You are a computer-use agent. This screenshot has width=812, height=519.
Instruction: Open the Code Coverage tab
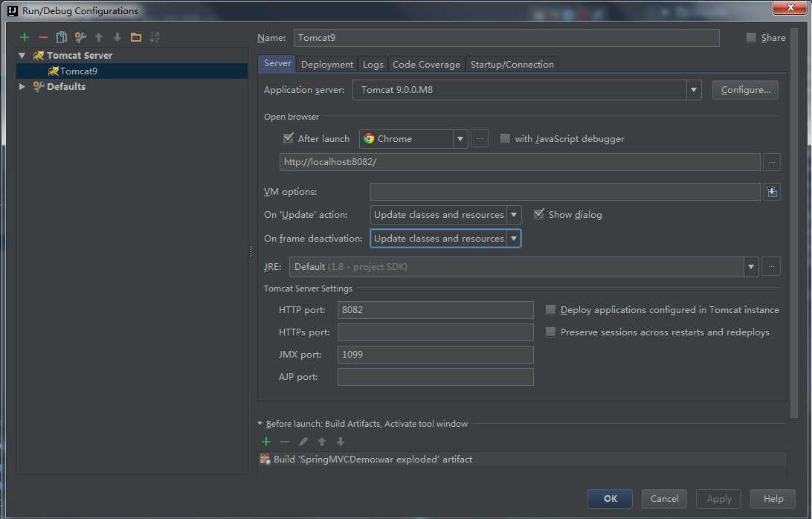426,64
